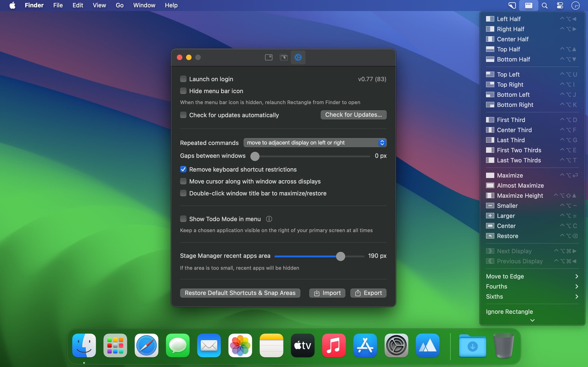Enable Show Todo Mode in menu
The width and height of the screenshot is (588, 367).
pos(183,219)
